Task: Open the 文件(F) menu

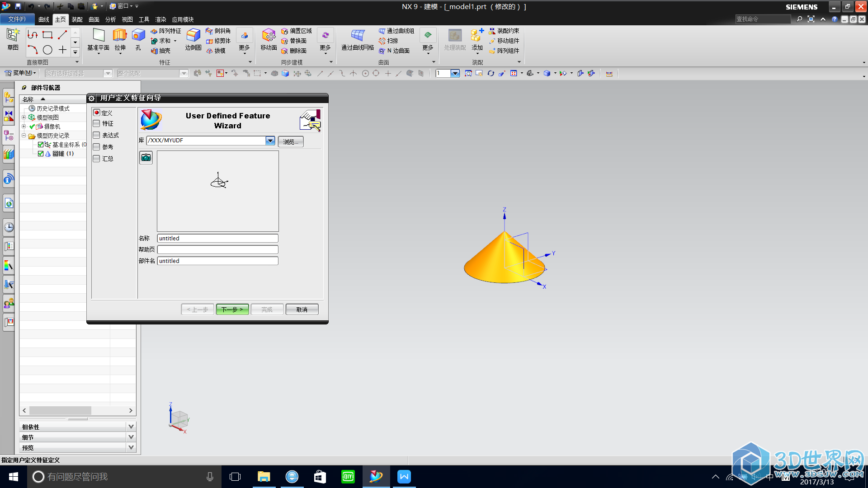Action: coord(17,19)
